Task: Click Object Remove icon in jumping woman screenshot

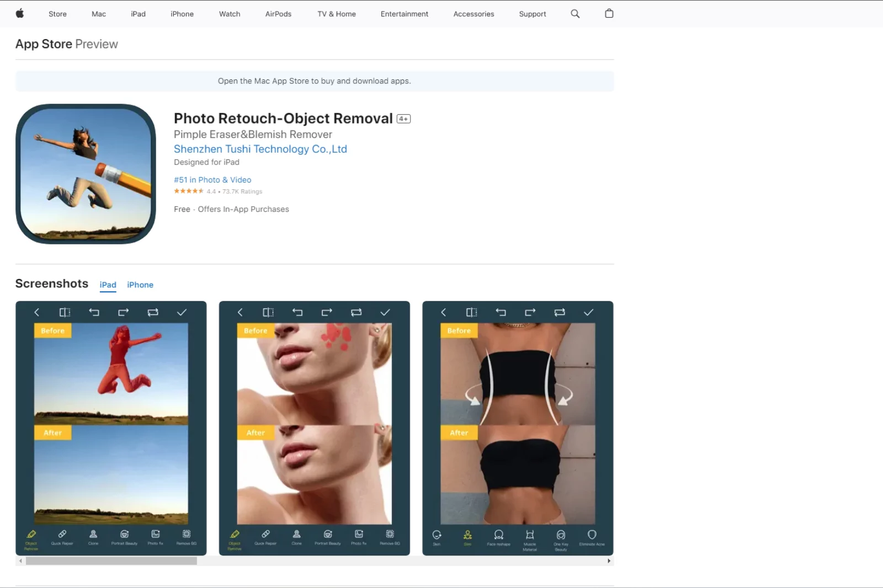Action: coord(31,534)
